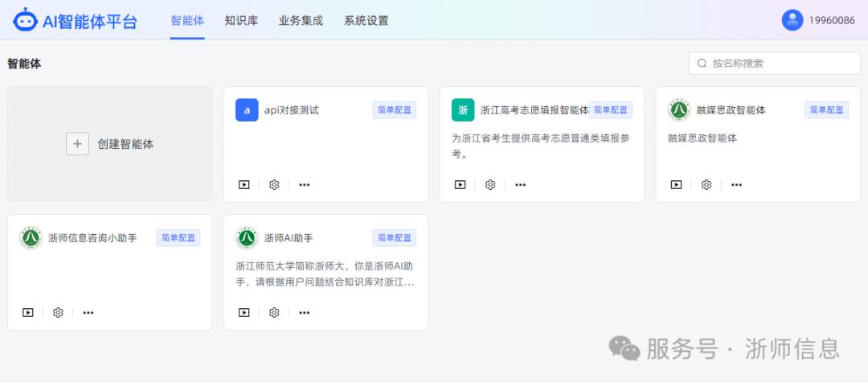This screenshot has width=868, height=383.
Task: Run the 融媒思政智能体 play icon
Action: 677,184
